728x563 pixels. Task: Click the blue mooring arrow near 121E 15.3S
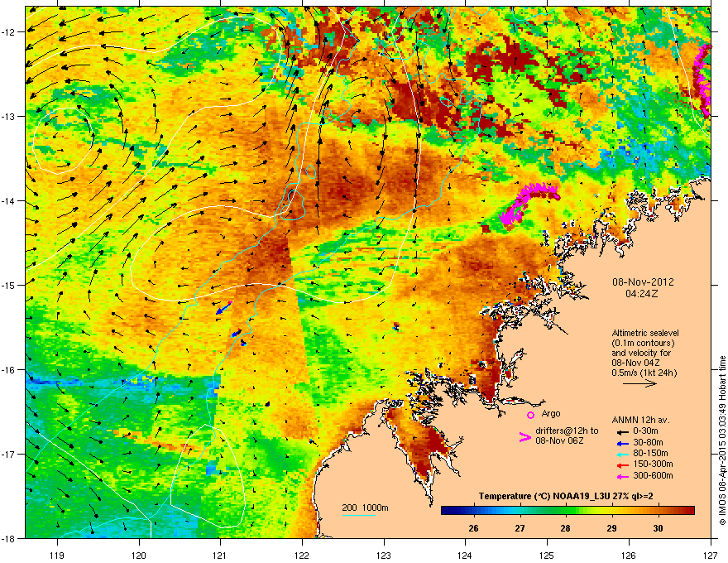(x=224, y=307)
